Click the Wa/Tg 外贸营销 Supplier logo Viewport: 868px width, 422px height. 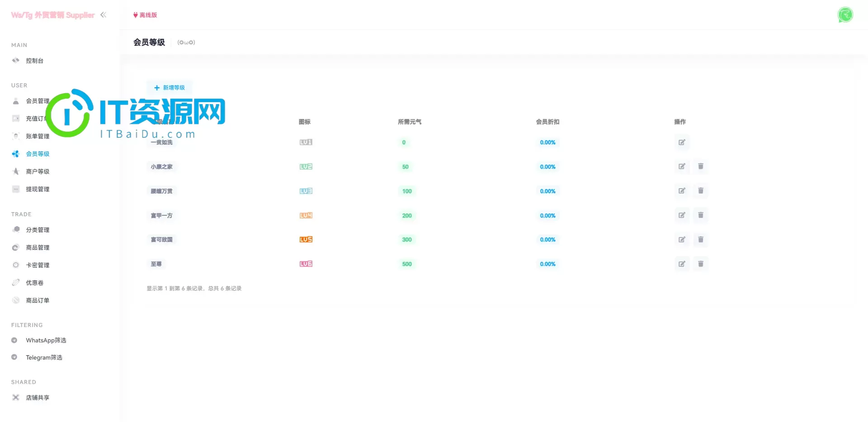tap(53, 15)
